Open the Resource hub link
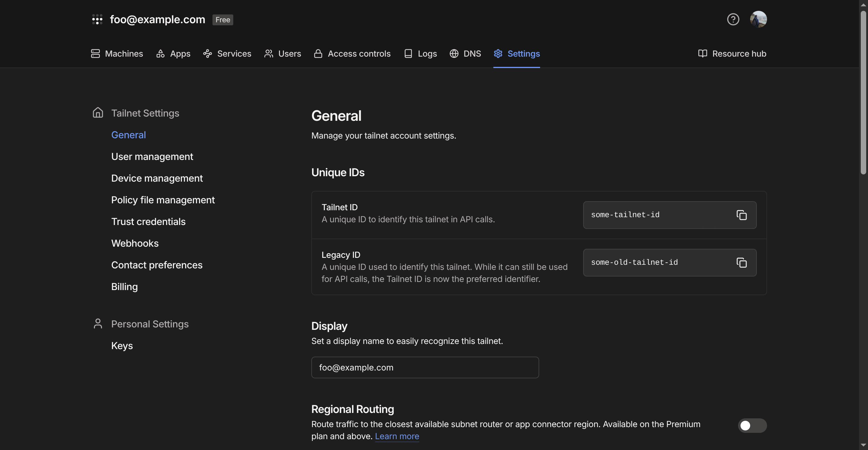 (732, 54)
